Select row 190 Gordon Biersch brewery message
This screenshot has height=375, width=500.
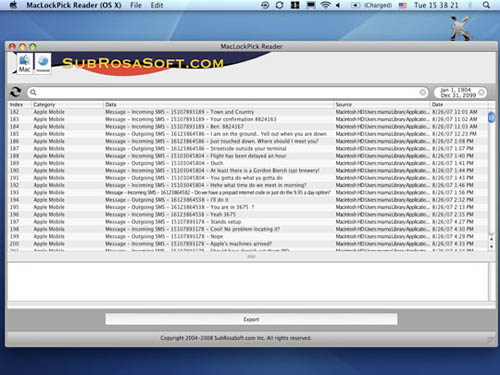[248, 170]
